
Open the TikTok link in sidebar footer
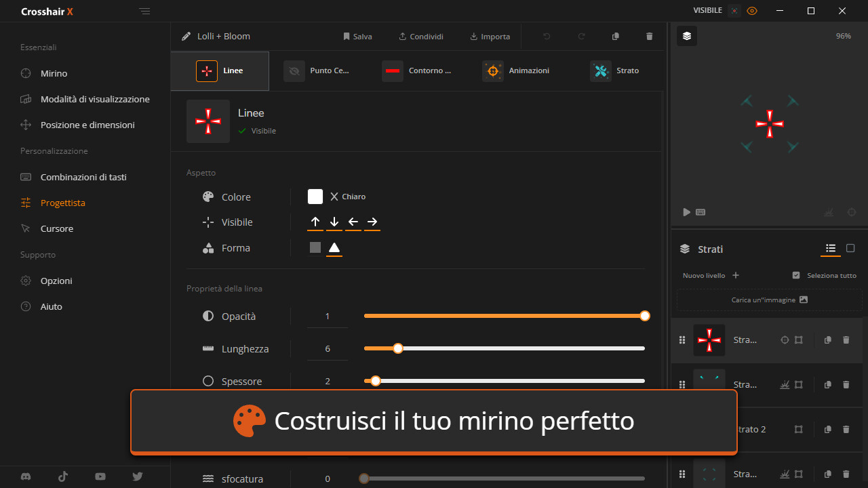coord(63,476)
